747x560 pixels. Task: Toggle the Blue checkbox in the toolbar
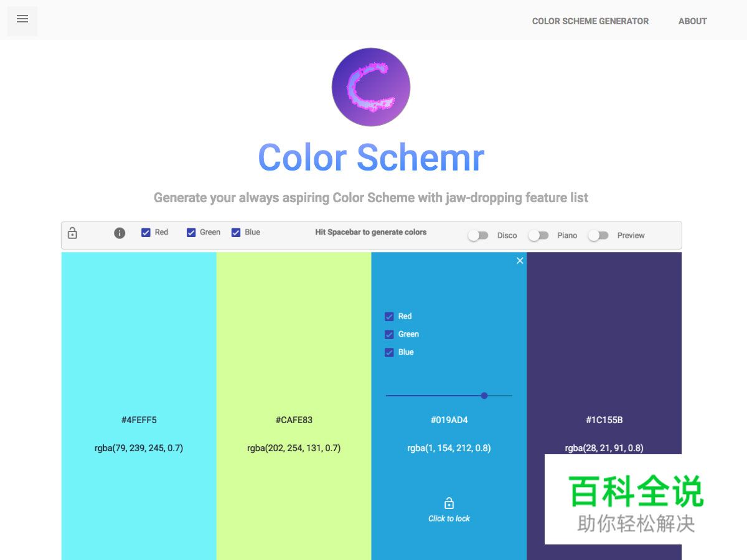click(236, 232)
